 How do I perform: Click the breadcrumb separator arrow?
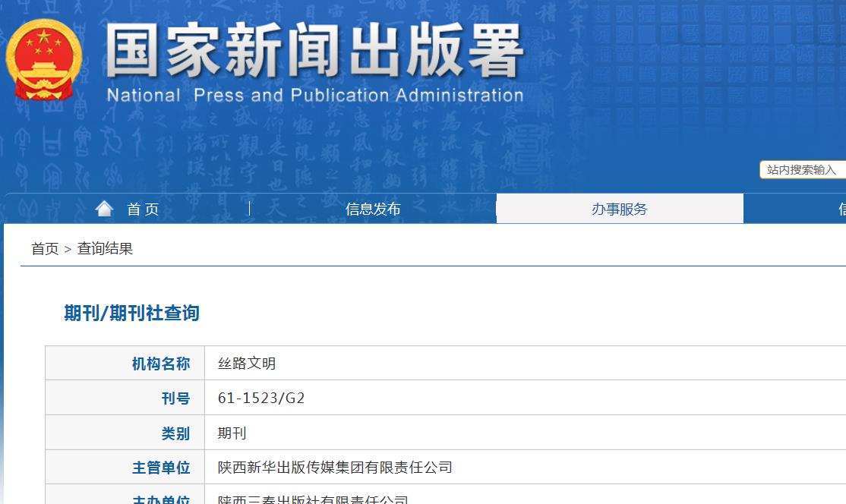(68, 250)
